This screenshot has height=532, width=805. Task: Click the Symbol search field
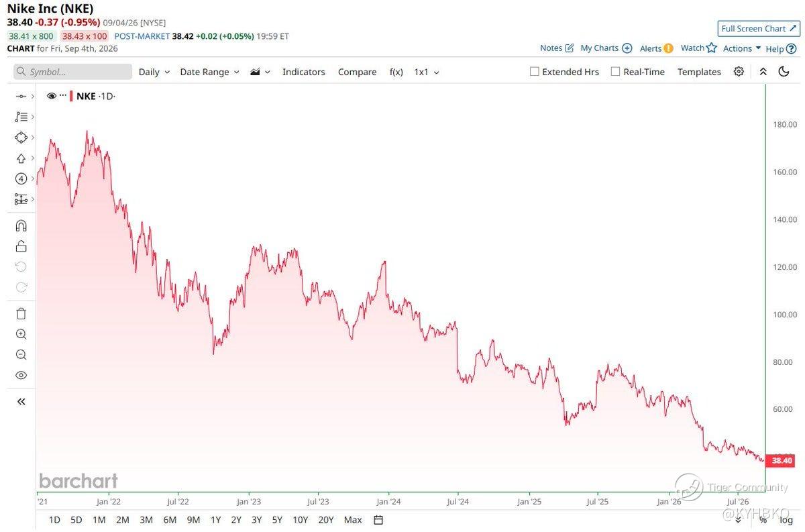coord(73,72)
